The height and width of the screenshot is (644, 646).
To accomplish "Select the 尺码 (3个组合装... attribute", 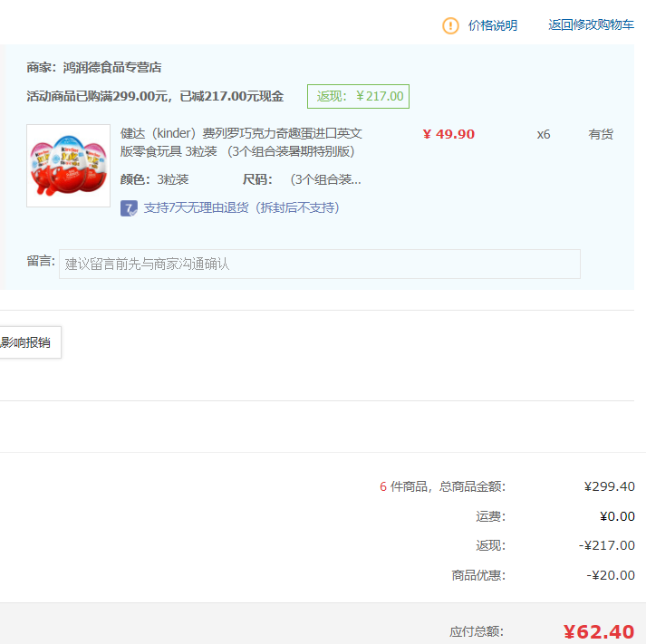I will (x=302, y=179).
